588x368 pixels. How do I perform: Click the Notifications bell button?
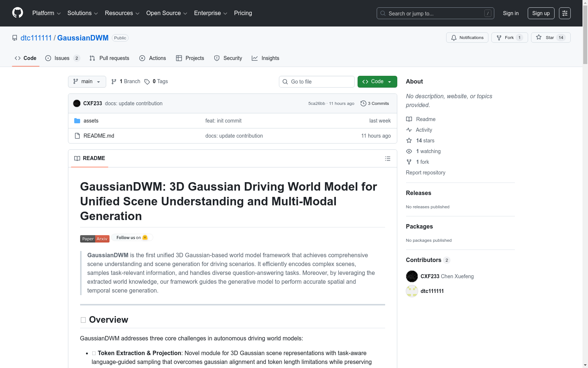(467, 38)
